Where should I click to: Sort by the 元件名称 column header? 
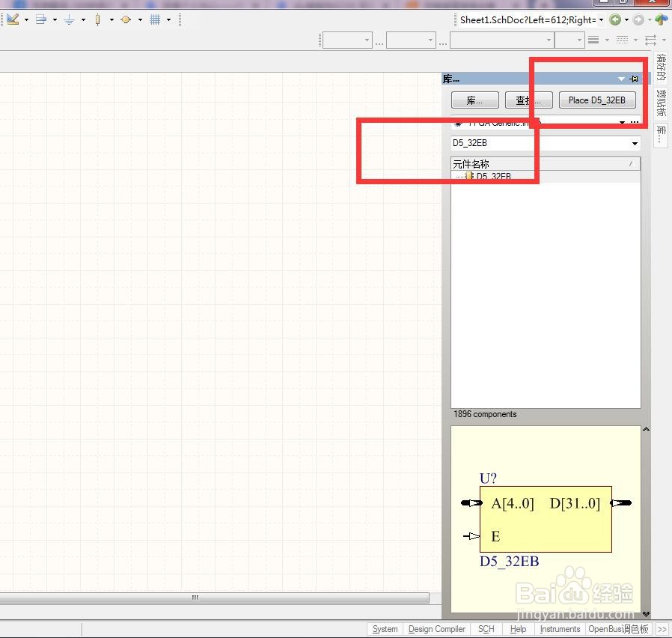click(x=546, y=164)
